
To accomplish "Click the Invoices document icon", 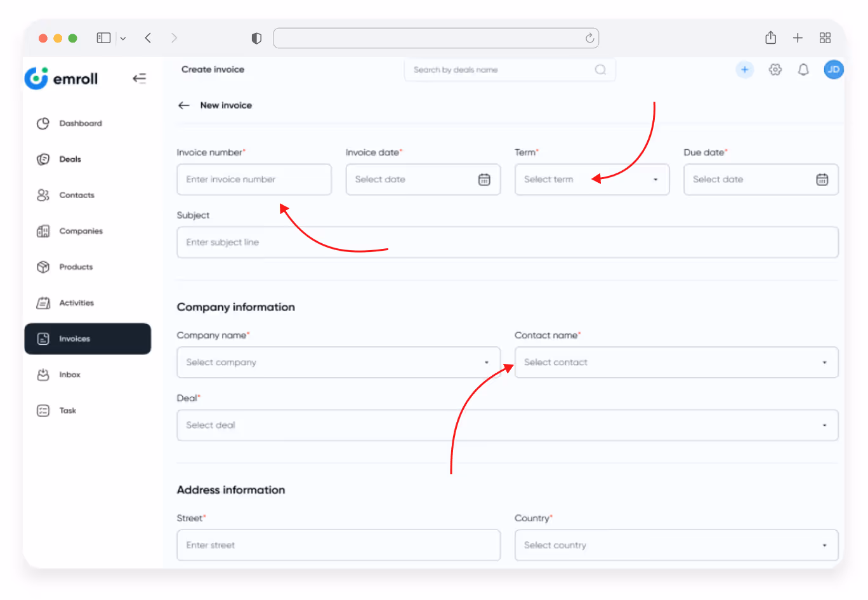I will pyautogui.click(x=43, y=339).
